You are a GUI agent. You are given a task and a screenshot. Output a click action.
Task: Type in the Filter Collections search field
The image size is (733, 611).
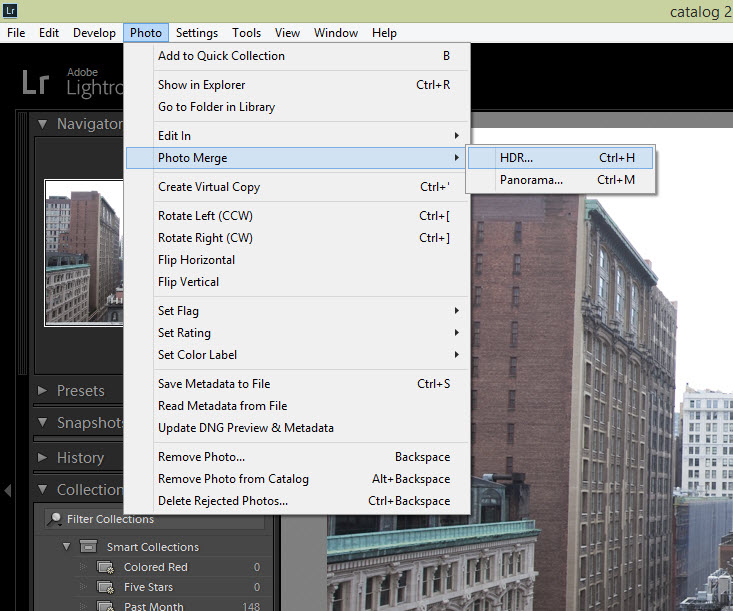160,519
